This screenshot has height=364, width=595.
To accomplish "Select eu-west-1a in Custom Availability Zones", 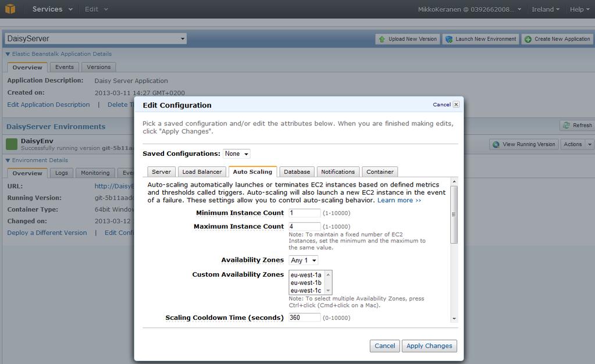I will point(306,275).
